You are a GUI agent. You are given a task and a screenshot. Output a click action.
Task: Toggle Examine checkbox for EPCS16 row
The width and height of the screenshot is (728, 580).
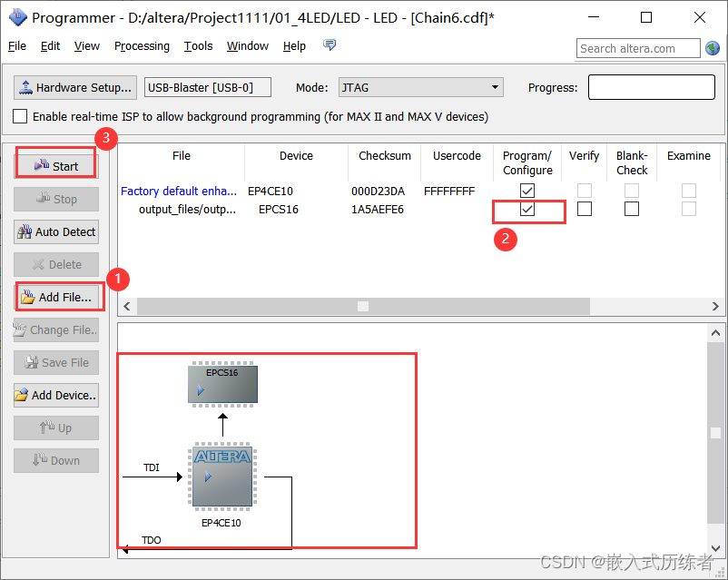[x=689, y=209]
